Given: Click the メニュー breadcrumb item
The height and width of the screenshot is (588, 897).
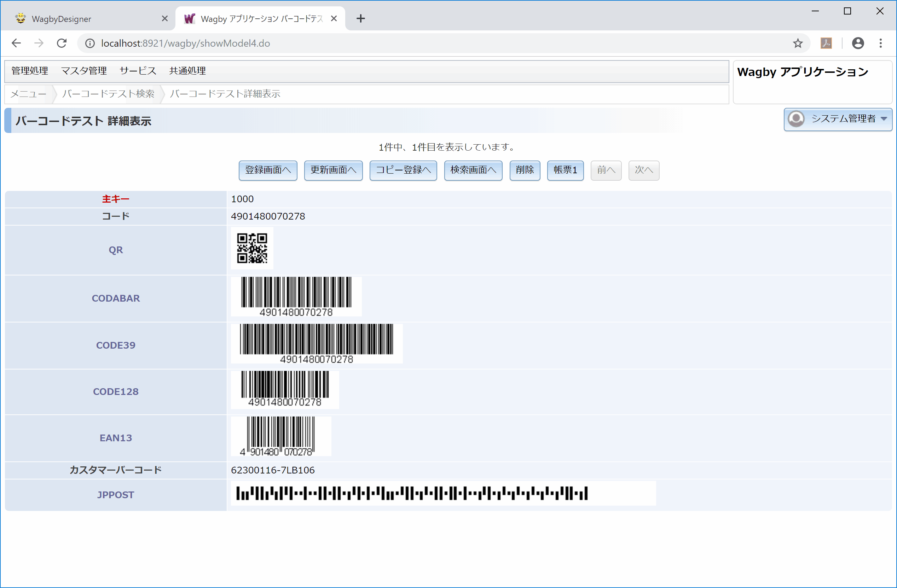Looking at the screenshot, I should (x=27, y=93).
